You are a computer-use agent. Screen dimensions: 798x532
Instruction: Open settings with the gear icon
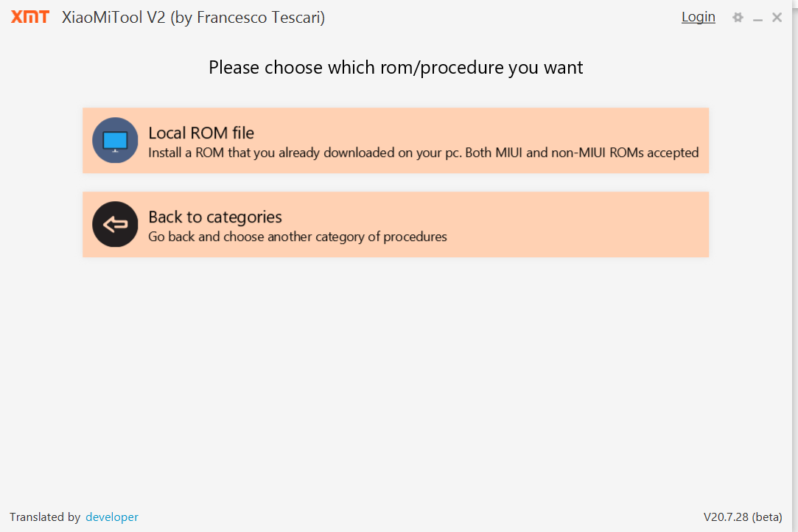pos(738,17)
